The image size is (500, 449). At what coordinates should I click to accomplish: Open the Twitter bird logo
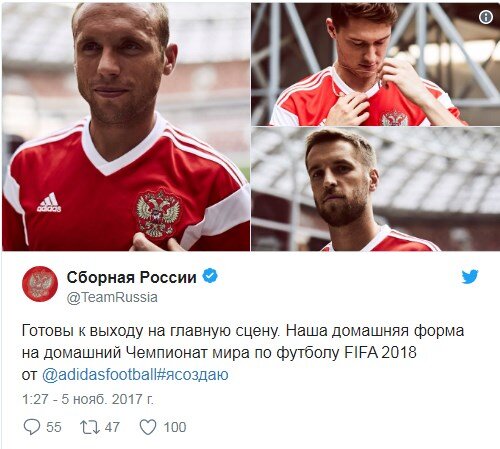[470, 276]
